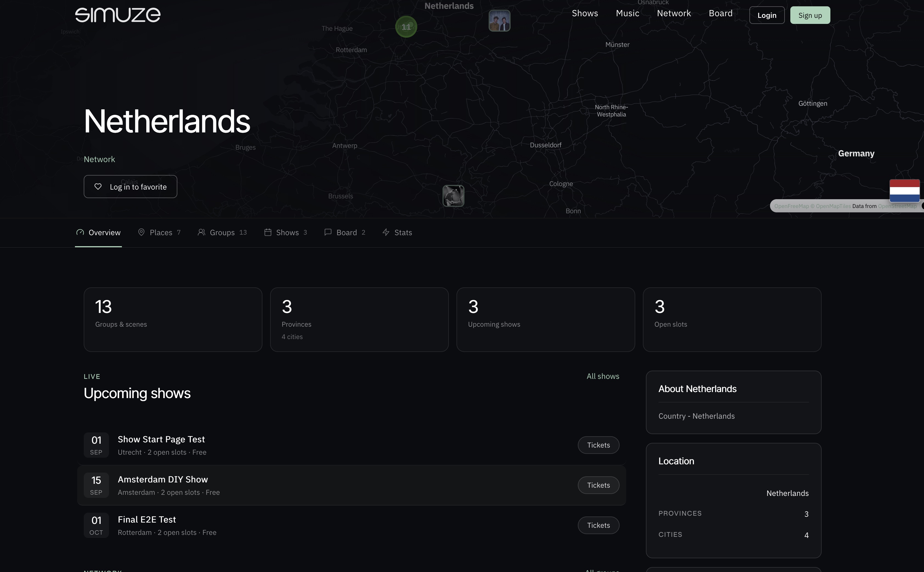
Task: Open the guitarist photo marker near Brussels
Action: pyautogui.click(x=453, y=196)
